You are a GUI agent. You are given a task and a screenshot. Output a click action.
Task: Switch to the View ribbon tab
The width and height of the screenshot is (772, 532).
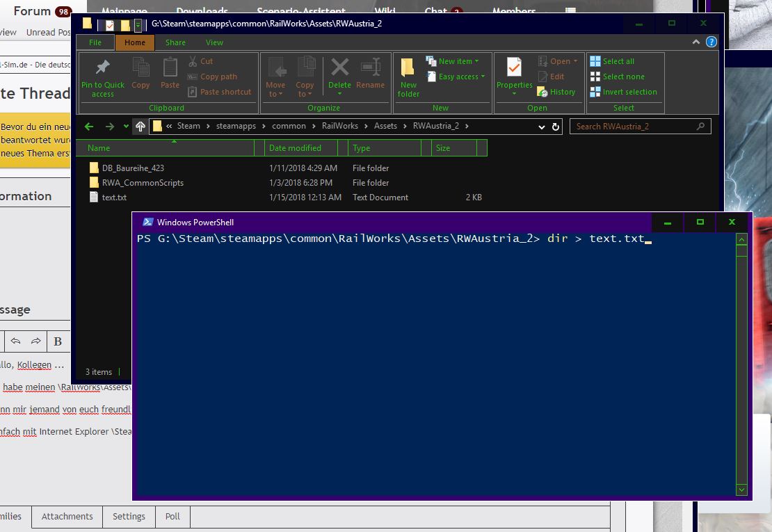214,43
